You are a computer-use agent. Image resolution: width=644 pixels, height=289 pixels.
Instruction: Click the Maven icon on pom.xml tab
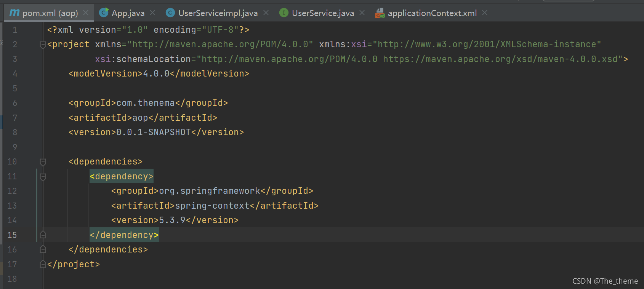click(14, 13)
